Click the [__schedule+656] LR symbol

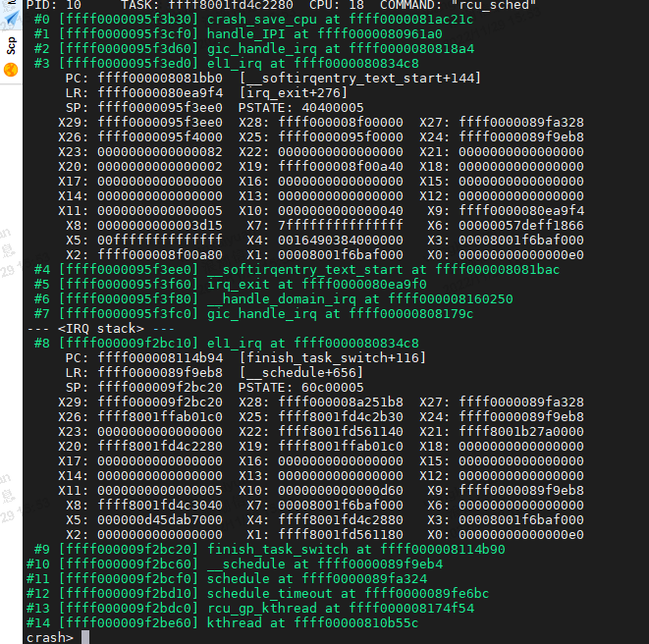(294, 372)
